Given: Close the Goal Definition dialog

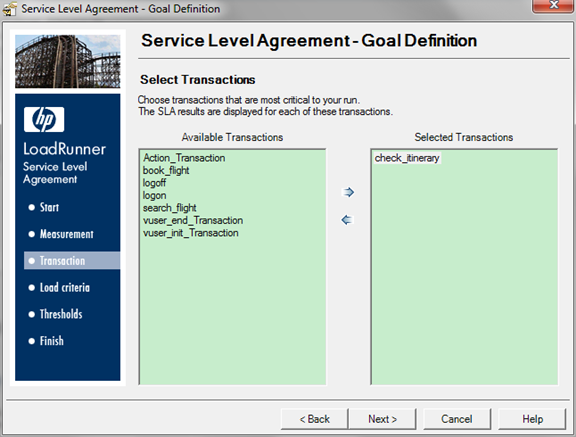Looking at the screenshot, I should coord(553,6).
